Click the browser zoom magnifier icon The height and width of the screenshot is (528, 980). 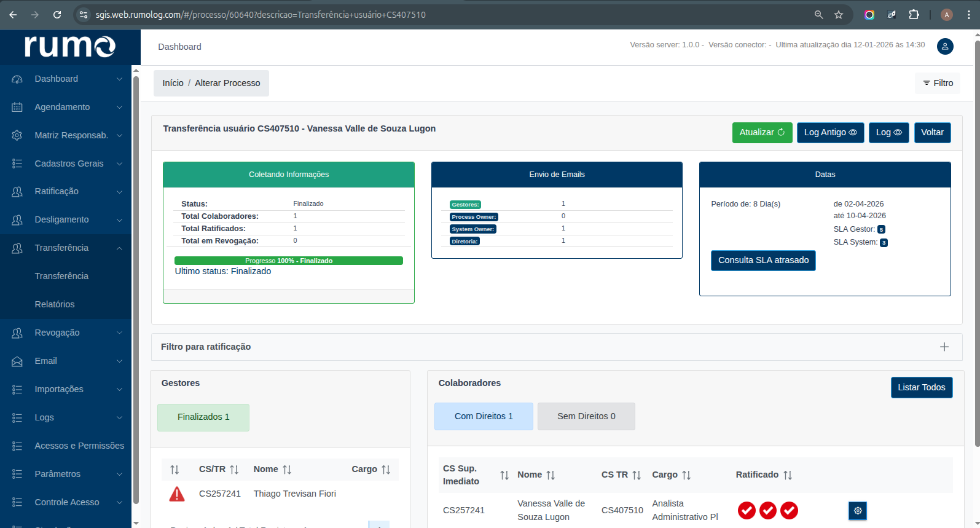coord(819,15)
